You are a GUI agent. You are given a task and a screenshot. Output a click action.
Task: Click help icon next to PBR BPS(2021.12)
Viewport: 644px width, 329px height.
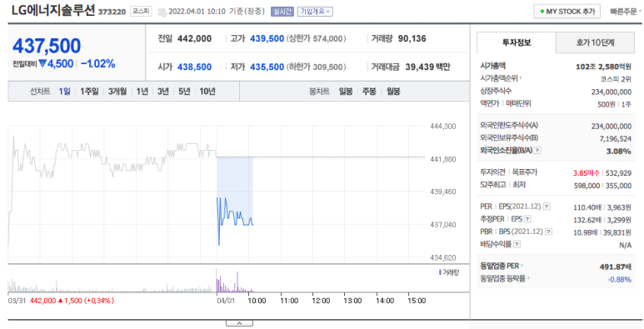tap(549, 232)
